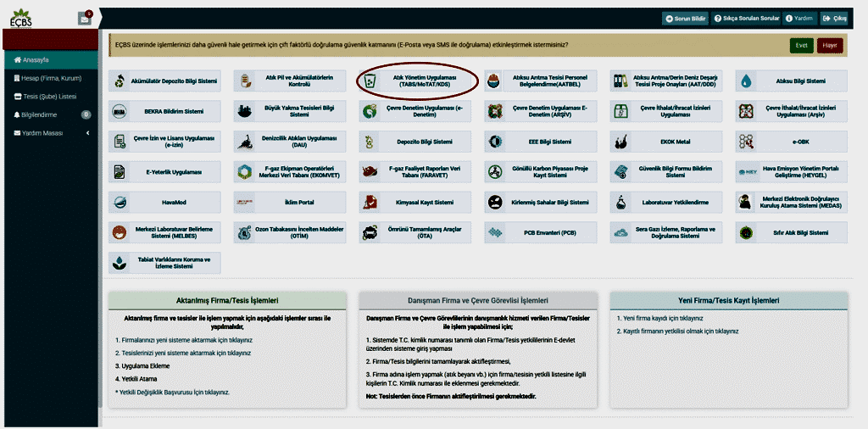Click the Tabiat Varlıklarını Koruma icon
This screenshot has width=868, height=429.
tap(120, 261)
